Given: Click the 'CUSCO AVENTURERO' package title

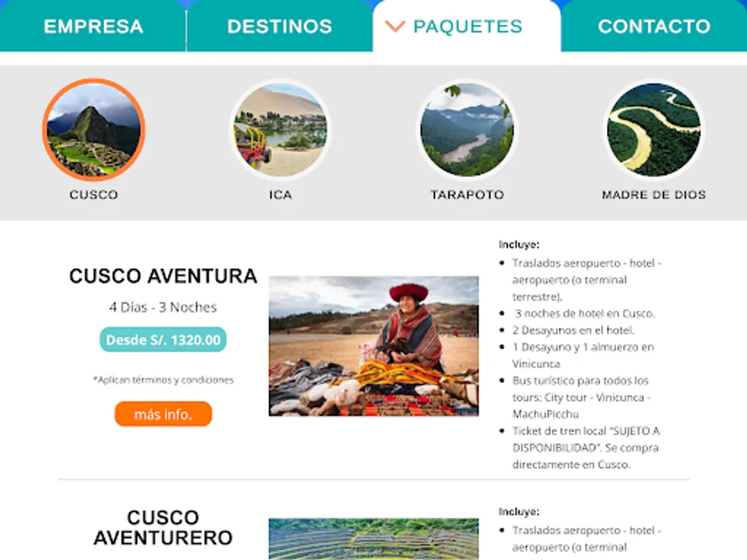Looking at the screenshot, I should [163, 528].
